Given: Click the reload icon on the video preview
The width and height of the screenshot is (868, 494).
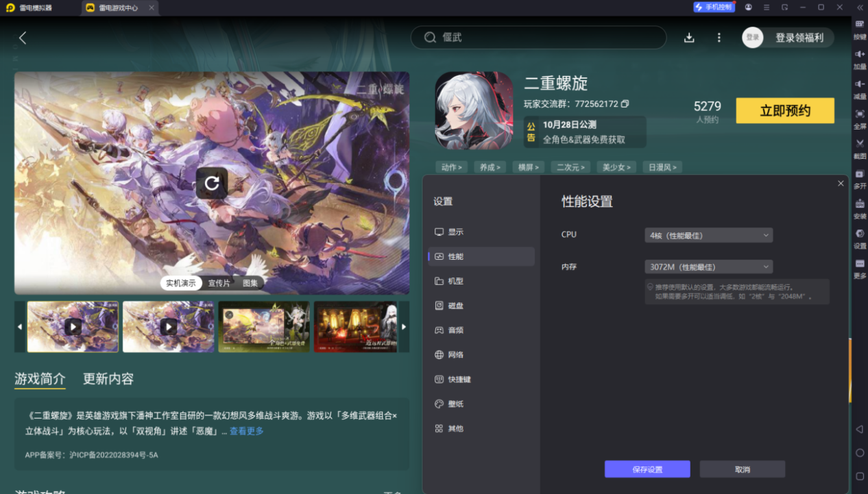Looking at the screenshot, I should [x=212, y=183].
